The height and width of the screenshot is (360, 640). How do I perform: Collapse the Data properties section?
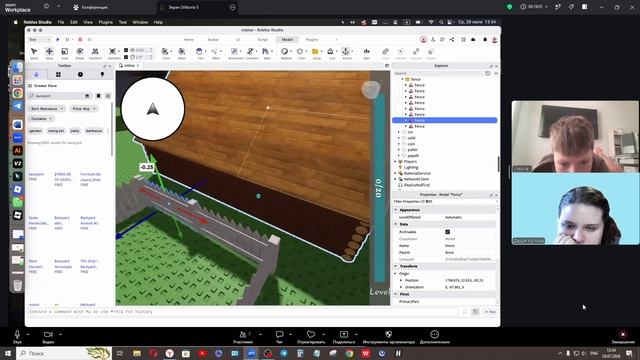pyautogui.click(x=396, y=224)
